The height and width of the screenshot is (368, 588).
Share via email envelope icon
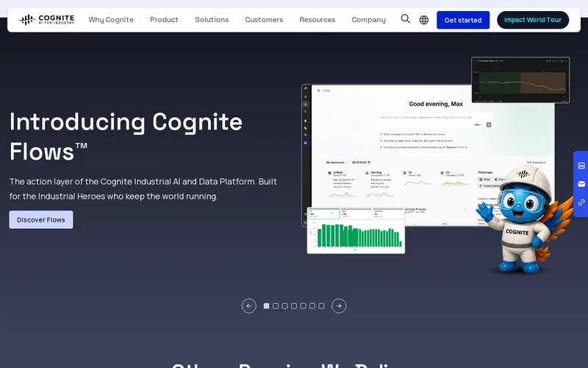581,184
